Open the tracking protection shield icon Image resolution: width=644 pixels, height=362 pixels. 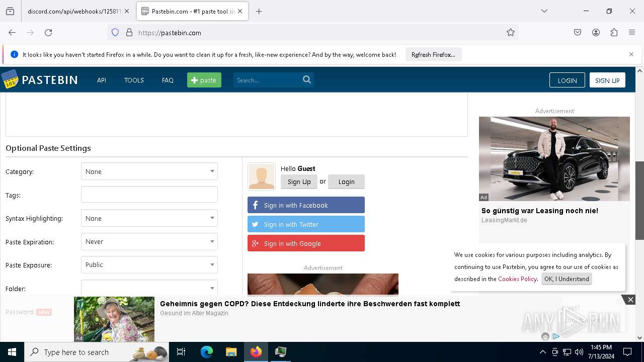coord(115,32)
